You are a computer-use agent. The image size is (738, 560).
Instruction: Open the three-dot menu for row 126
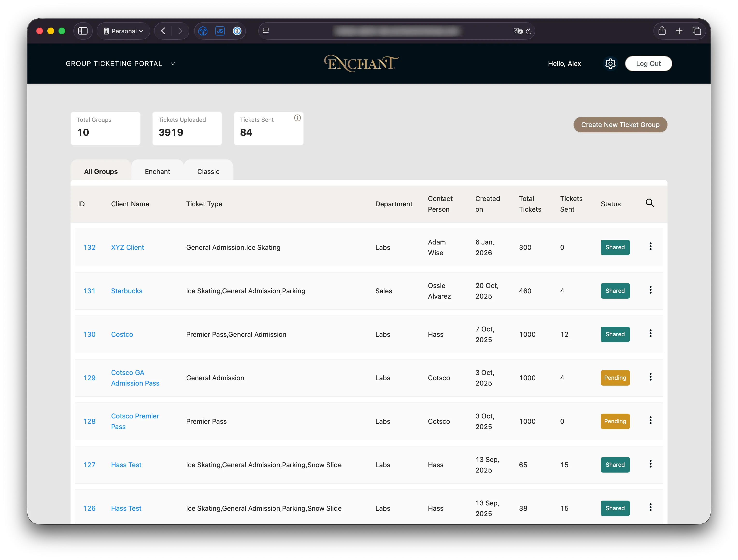650,507
